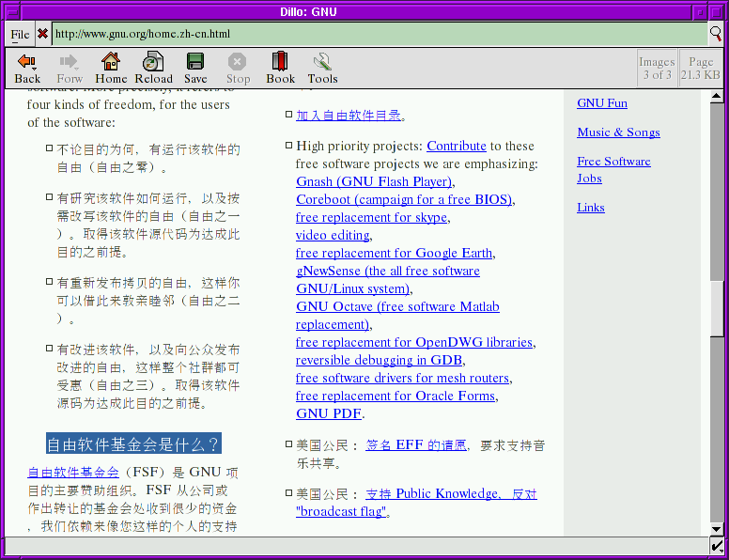
Task: Open the GNU Fun link
Action: click(601, 103)
